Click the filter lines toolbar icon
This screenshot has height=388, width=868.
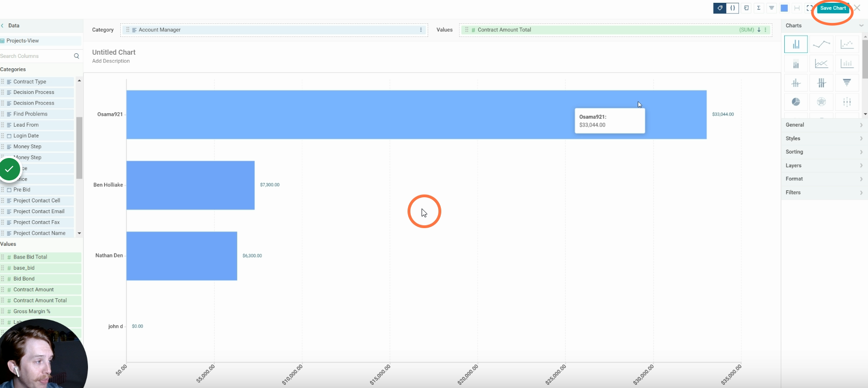coord(771,8)
